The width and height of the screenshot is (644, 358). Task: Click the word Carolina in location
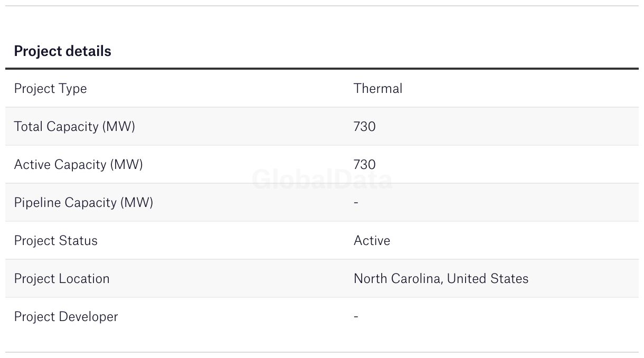(416, 278)
